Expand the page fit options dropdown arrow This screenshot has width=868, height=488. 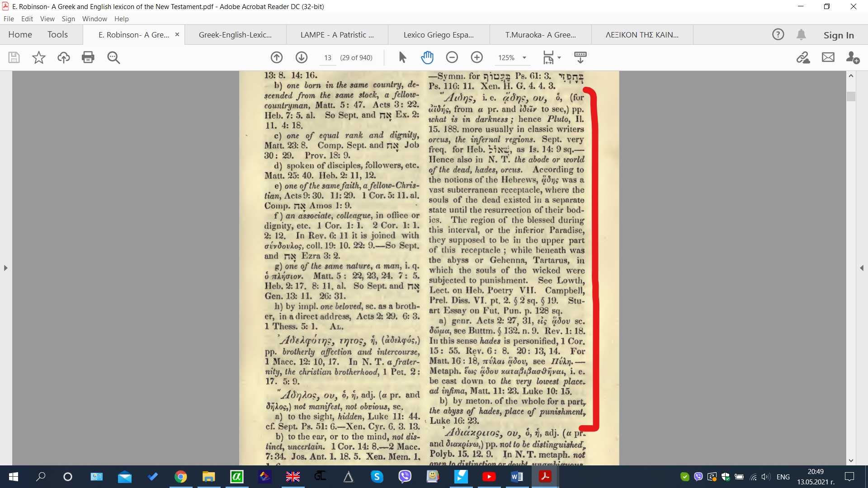click(559, 57)
